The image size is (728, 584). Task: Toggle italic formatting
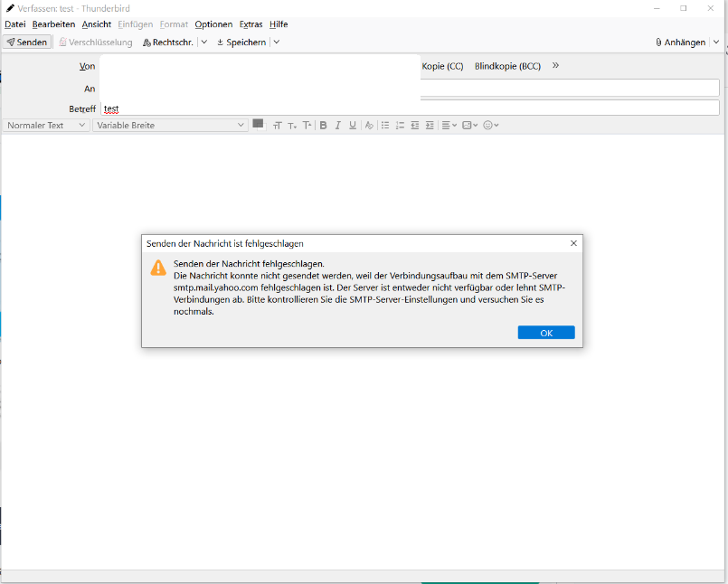(338, 126)
